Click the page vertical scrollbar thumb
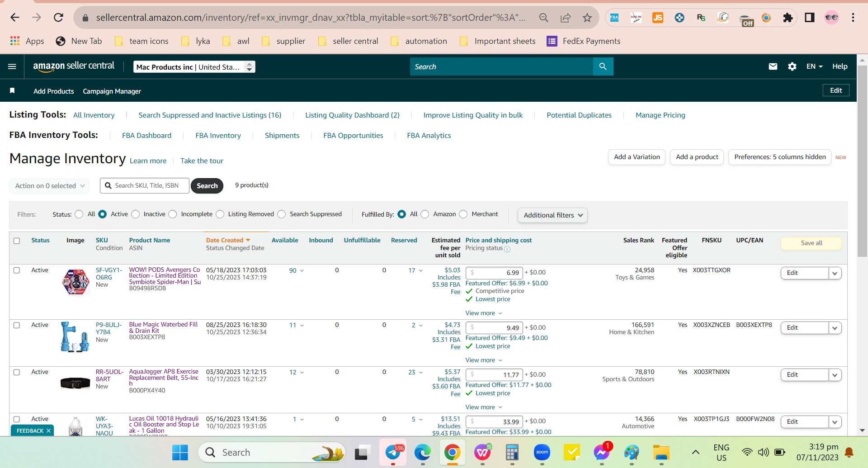The height and width of the screenshot is (468, 868). pyautogui.click(x=862, y=161)
